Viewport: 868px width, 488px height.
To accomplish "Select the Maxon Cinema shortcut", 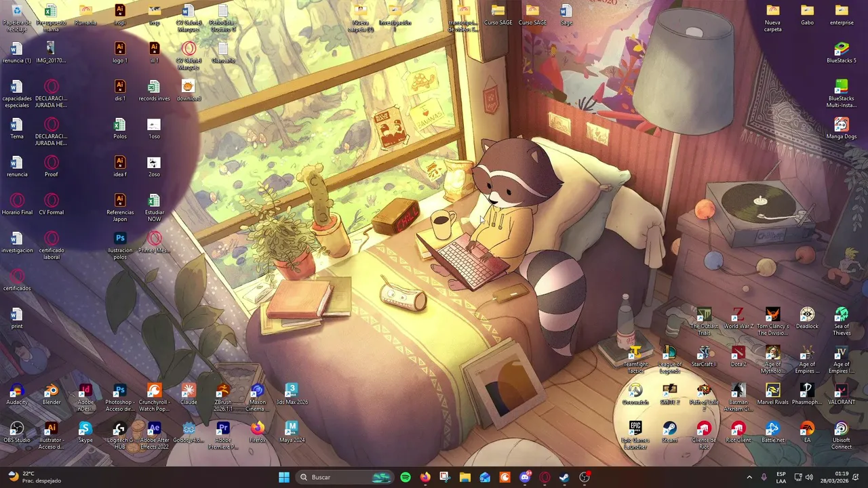I will (x=257, y=398).
